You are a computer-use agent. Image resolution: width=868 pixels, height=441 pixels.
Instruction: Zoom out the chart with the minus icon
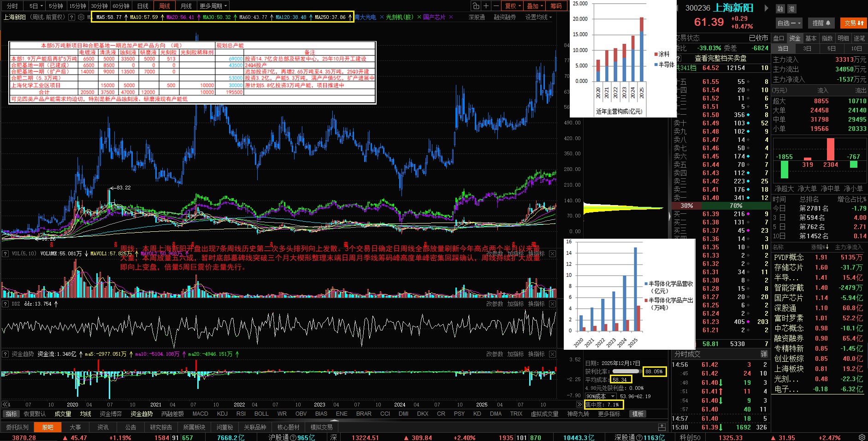(x=496, y=6)
